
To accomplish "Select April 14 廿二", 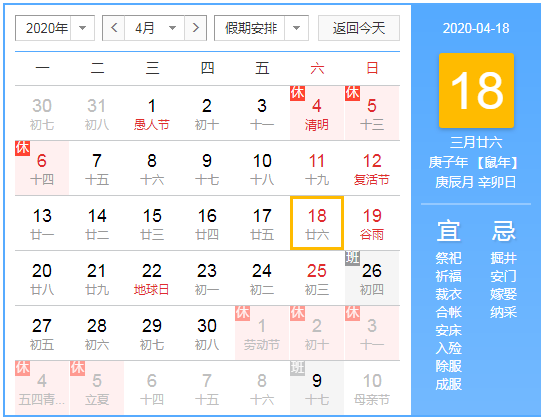I will [x=97, y=223].
